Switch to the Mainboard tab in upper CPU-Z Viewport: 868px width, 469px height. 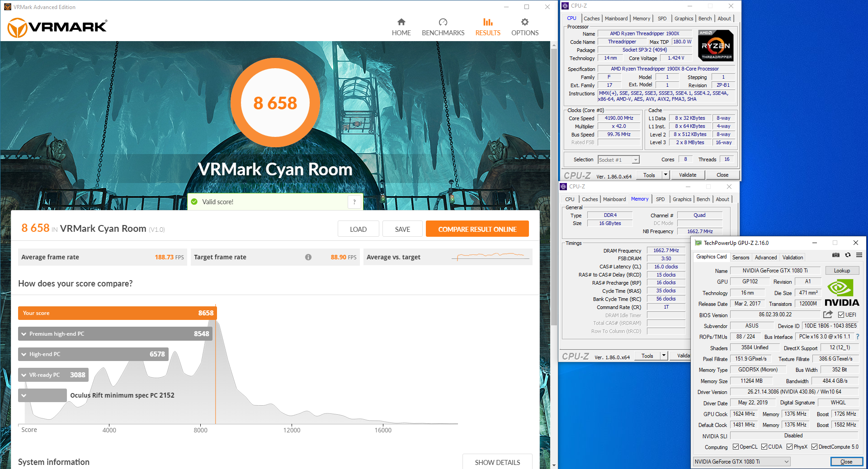pyautogui.click(x=616, y=19)
